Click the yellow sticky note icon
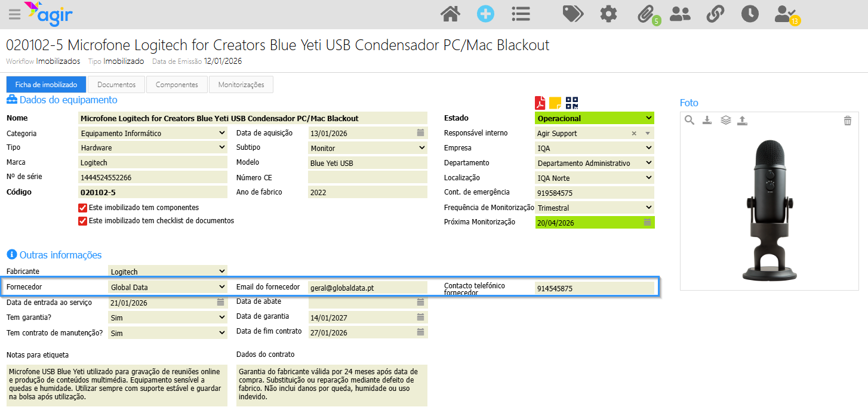Screen dimensions: 868x413 [555, 103]
